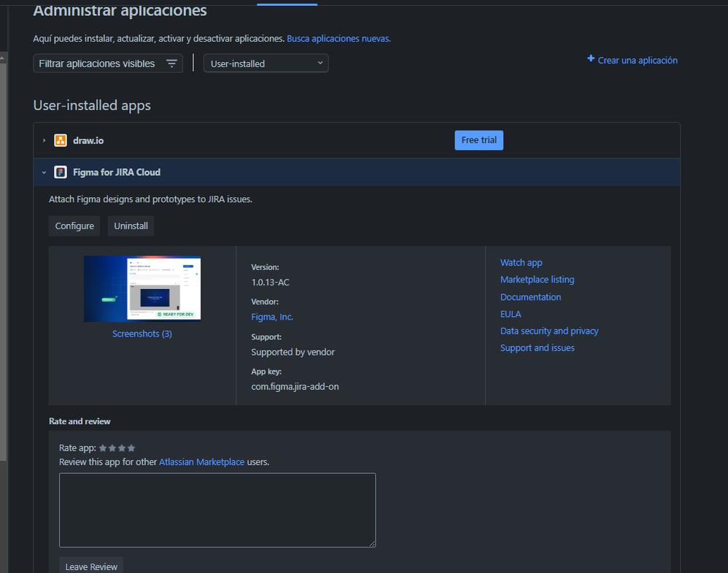Select the Watch app link
This screenshot has height=573, width=728.
pyautogui.click(x=521, y=263)
